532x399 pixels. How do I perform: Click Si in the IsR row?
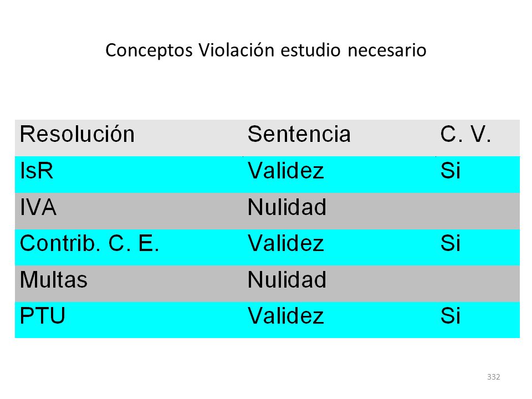pyautogui.click(x=450, y=170)
